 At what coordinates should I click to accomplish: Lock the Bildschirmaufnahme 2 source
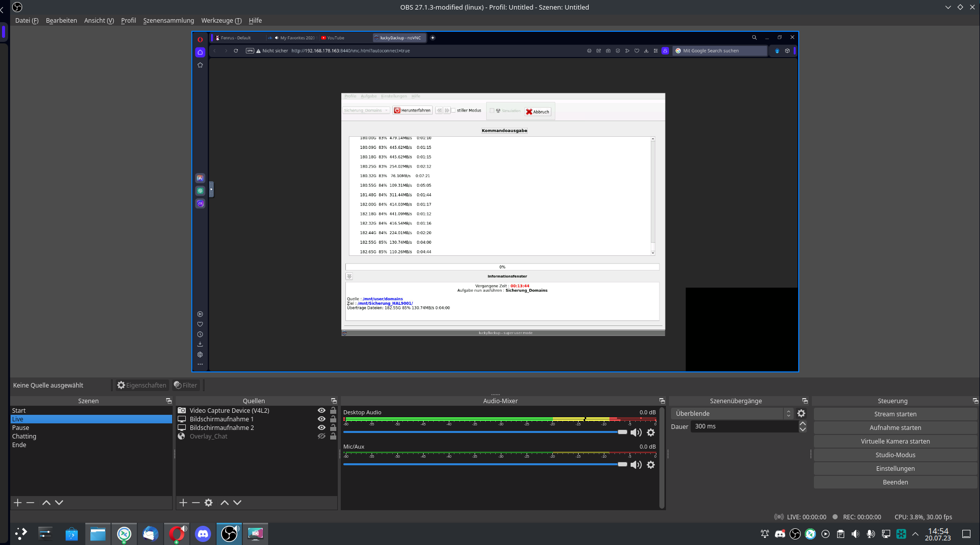point(333,428)
